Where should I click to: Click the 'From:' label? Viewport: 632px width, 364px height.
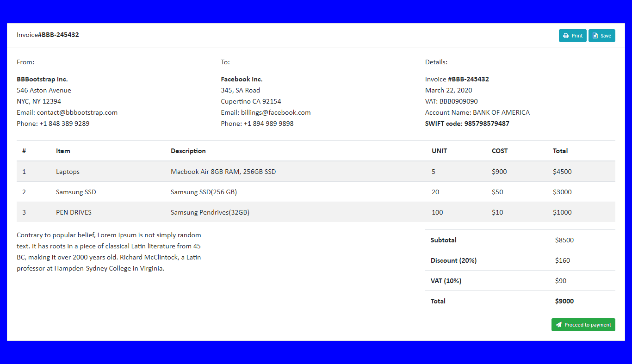[25, 62]
